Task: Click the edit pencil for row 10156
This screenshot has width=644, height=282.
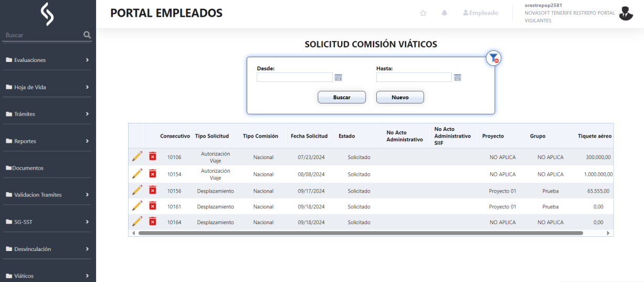Action: pyautogui.click(x=137, y=190)
